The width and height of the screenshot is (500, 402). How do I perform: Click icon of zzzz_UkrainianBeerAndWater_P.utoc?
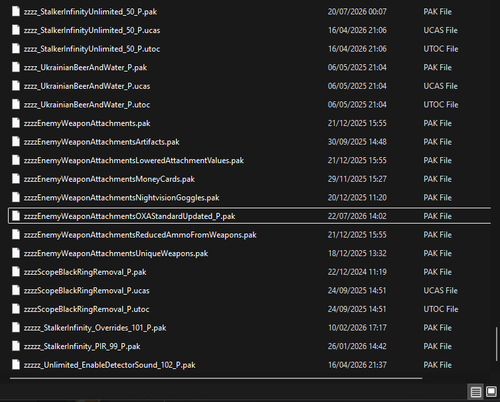[16, 105]
